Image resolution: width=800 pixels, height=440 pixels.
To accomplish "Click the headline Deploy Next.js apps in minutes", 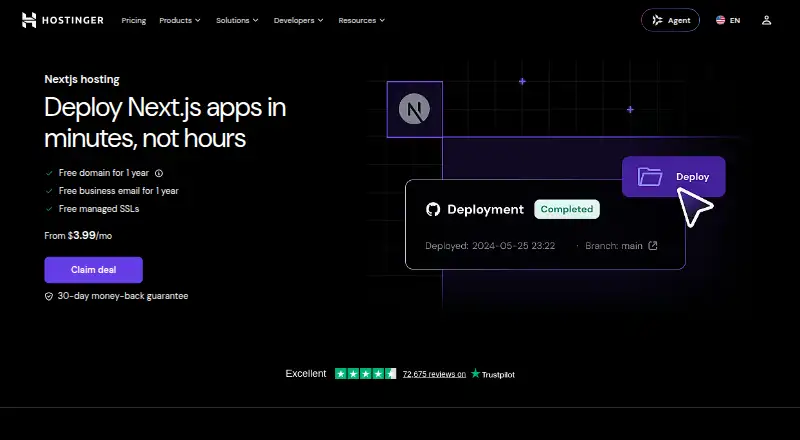I will (165, 123).
